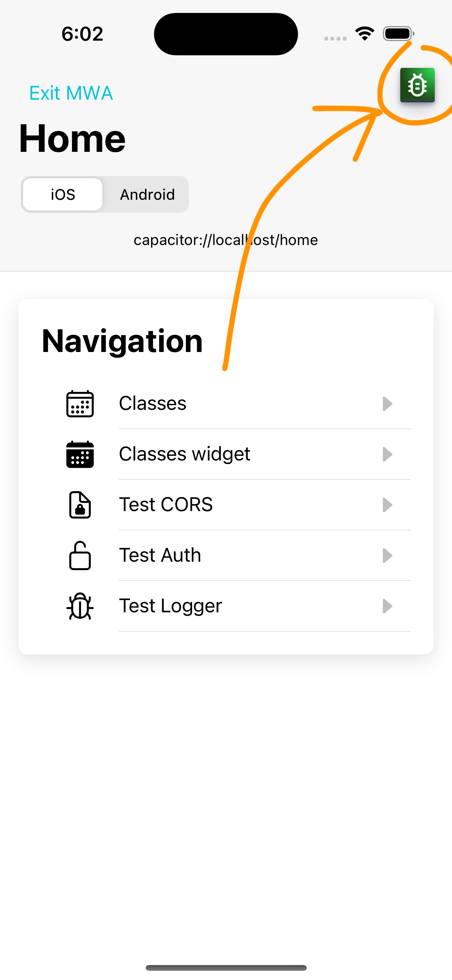Expand the Test Auth row arrow

pyautogui.click(x=387, y=556)
